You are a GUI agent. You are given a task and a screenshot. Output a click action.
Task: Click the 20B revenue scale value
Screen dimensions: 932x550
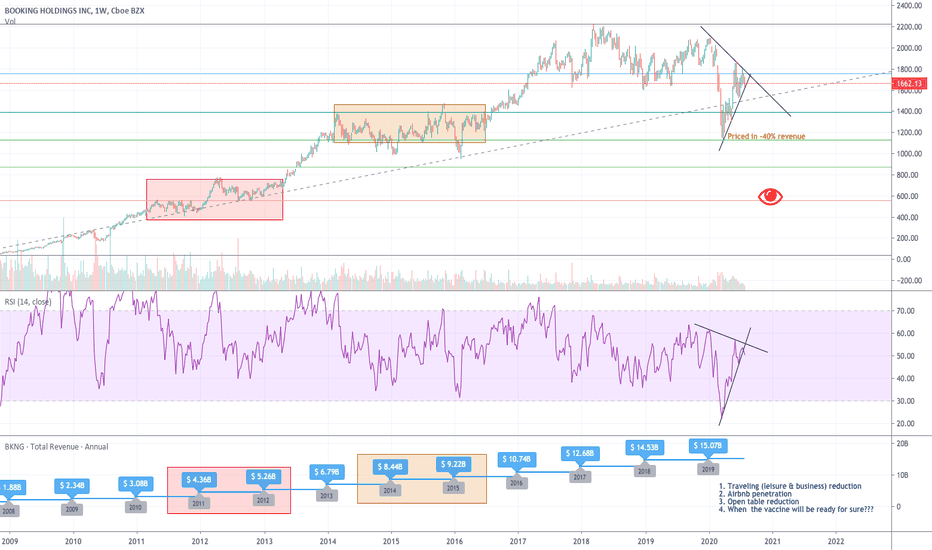(x=902, y=444)
